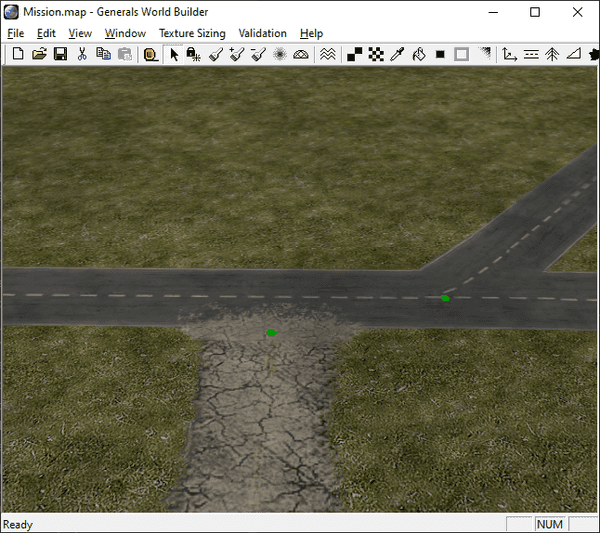Select the flood fill bucket tool
The image size is (600, 533).
pyautogui.click(x=419, y=54)
